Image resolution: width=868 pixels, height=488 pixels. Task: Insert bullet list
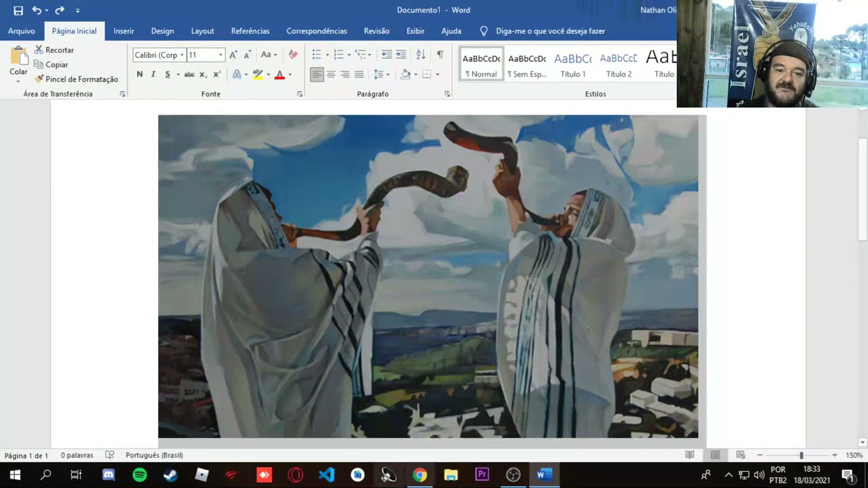coord(317,55)
